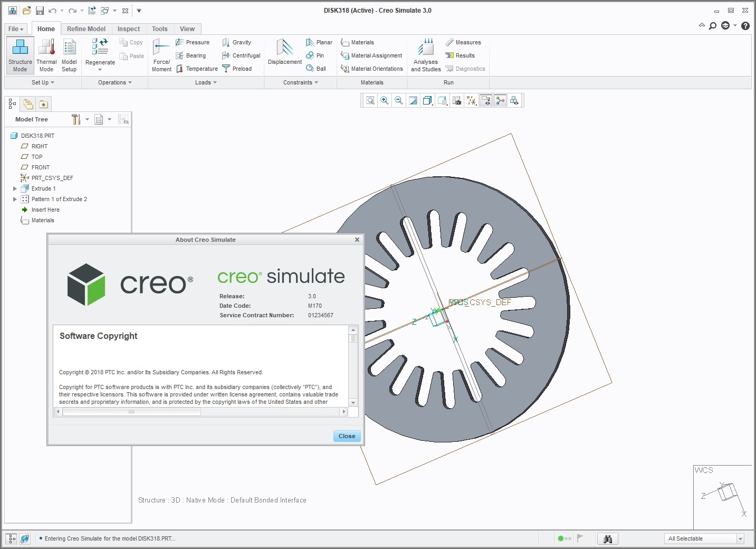
Task: Toggle the node-connection display icon
Action: pyautogui.click(x=500, y=100)
